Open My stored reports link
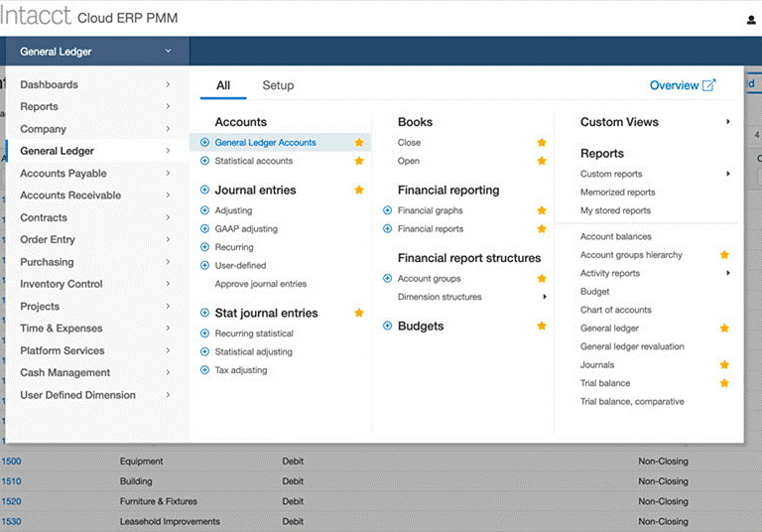This screenshot has height=532, width=762. (615, 210)
